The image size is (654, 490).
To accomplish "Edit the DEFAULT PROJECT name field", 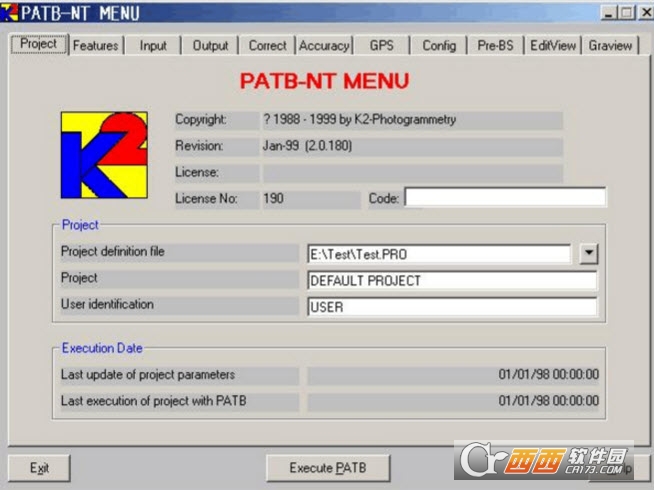I will pos(452,281).
